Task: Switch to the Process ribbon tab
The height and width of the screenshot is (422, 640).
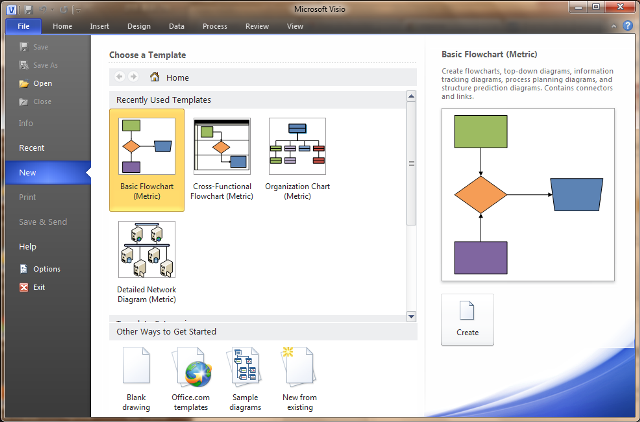Action: [215, 26]
